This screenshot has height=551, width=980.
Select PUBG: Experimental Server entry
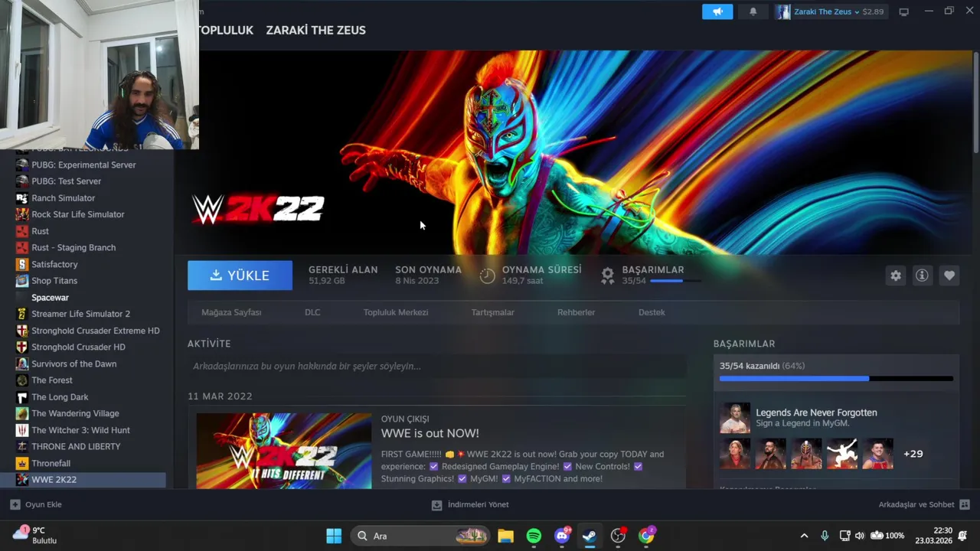point(83,165)
